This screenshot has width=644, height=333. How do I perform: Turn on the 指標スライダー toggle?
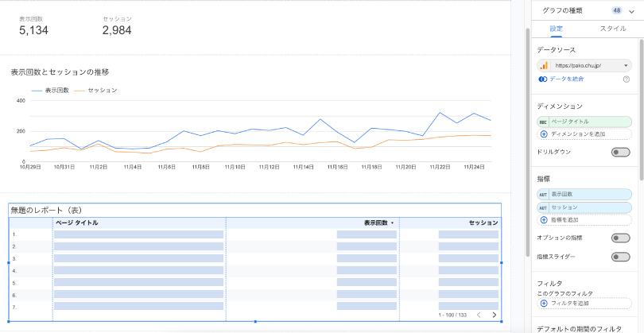pos(620,257)
